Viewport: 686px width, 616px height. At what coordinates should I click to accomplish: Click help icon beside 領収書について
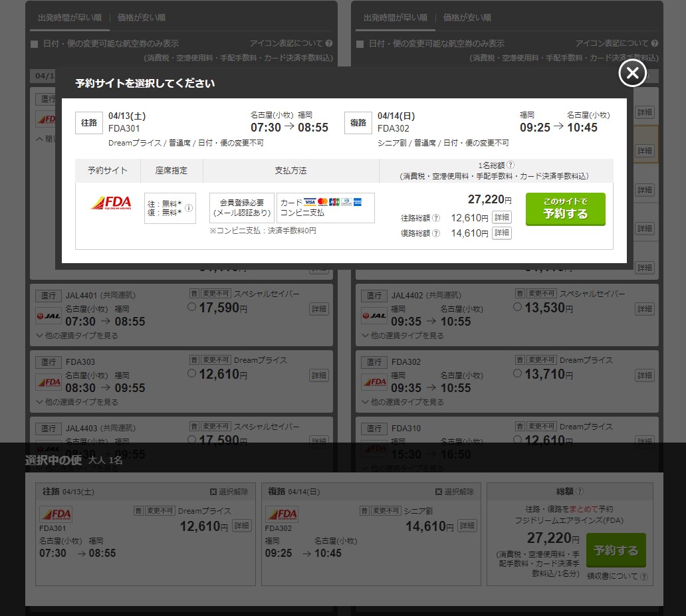(644, 577)
